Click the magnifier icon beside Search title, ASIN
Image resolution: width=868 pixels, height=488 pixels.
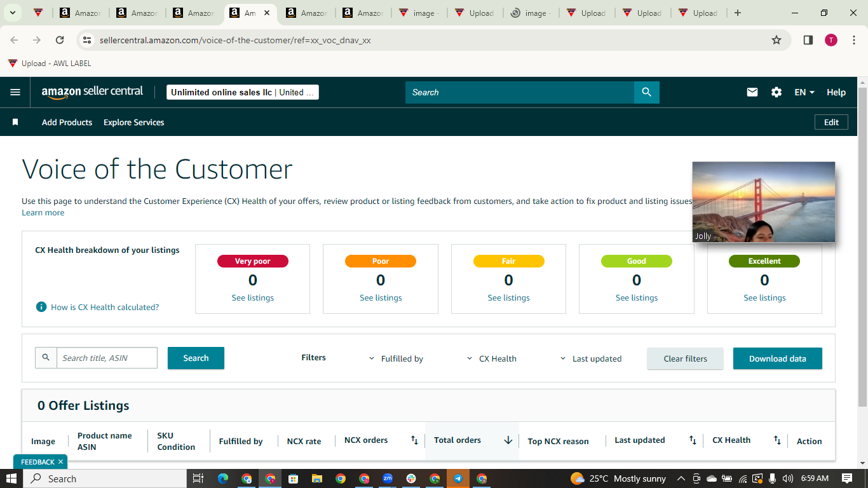click(46, 358)
